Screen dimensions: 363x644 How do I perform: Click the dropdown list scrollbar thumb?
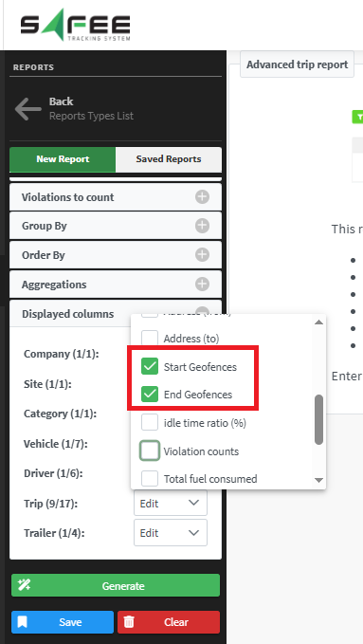(x=318, y=420)
